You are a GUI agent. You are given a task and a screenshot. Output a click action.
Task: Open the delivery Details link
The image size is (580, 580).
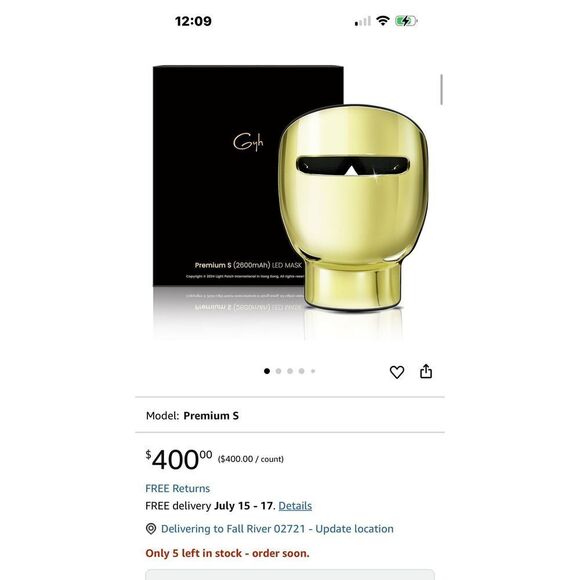(295, 506)
